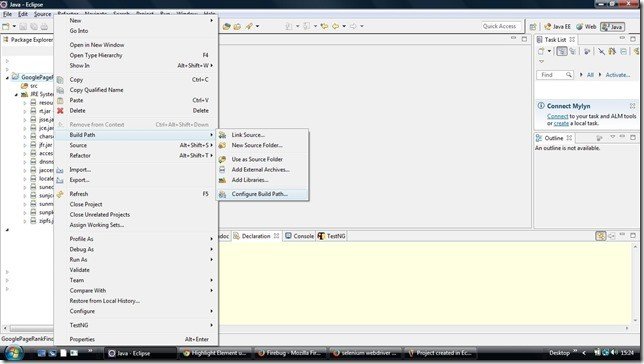
Task: Click the Connect link in Mylyn panel
Action: click(x=557, y=116)
